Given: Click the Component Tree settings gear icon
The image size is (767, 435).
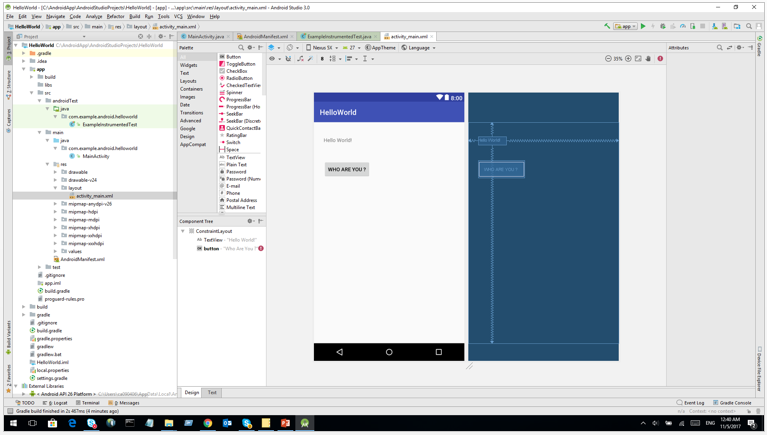Looking at the screenshot, I should pyautogui.click(x=250, y=221).
